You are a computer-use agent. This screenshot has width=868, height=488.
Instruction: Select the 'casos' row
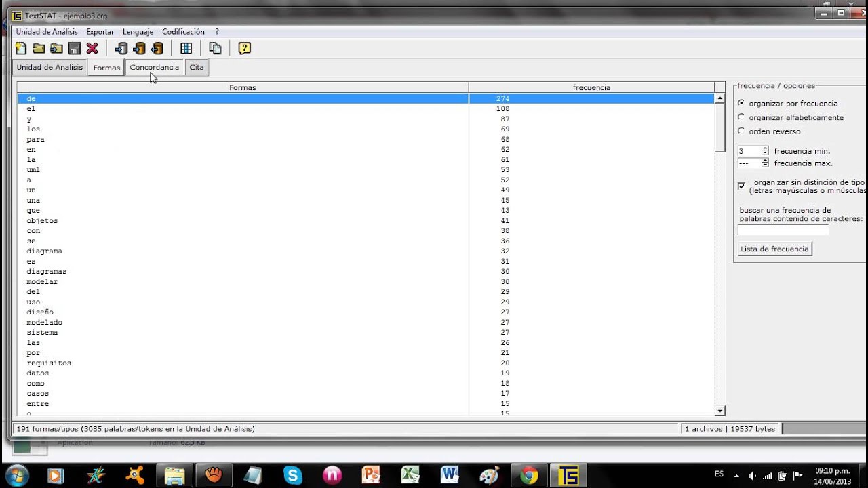pyautogui.click(x=366, y=393)
